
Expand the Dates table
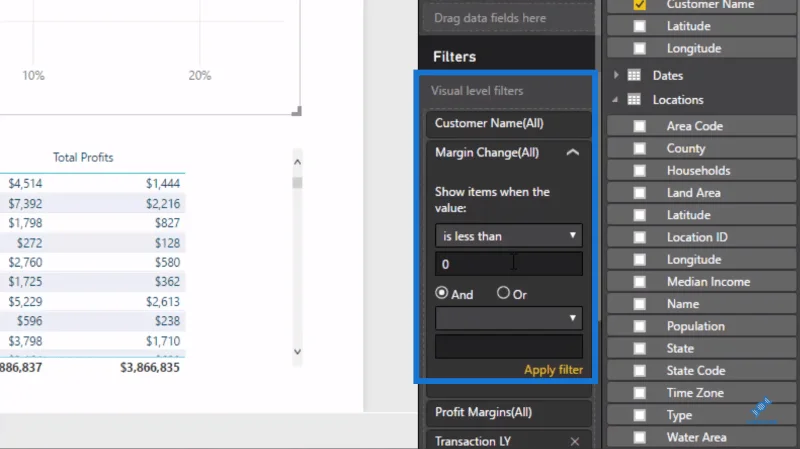(x=616, y=75)
